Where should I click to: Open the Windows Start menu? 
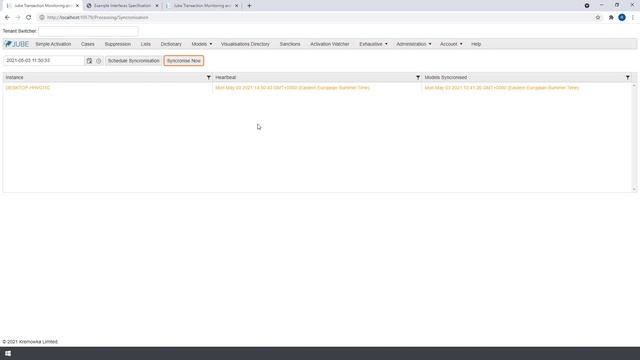[8, 353]
